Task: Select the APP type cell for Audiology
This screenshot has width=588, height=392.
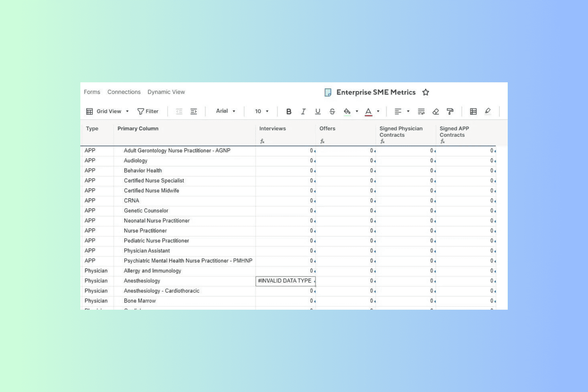Action: (x=97, y=161)
